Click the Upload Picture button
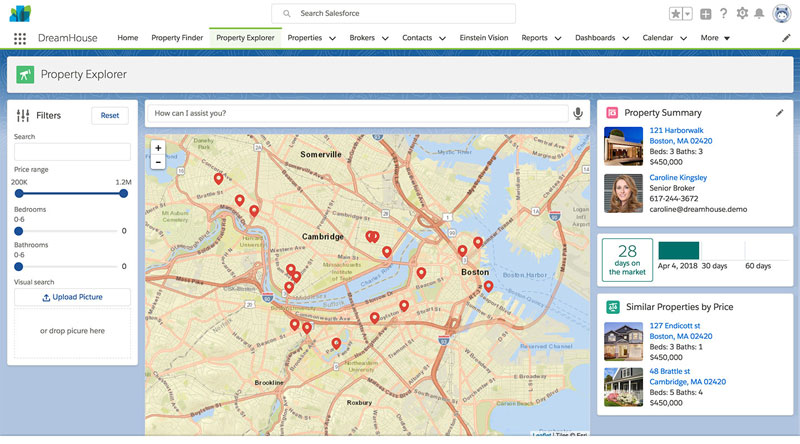800x444 pixels. point(72,297)
